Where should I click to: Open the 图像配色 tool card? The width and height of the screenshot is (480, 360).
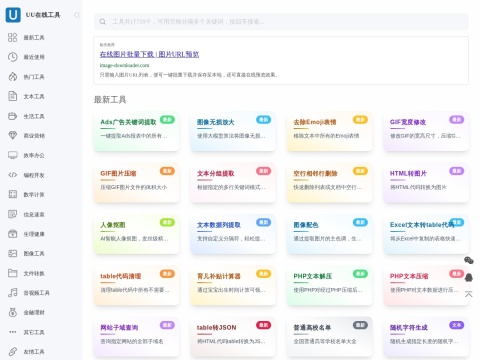pos(329,234)
